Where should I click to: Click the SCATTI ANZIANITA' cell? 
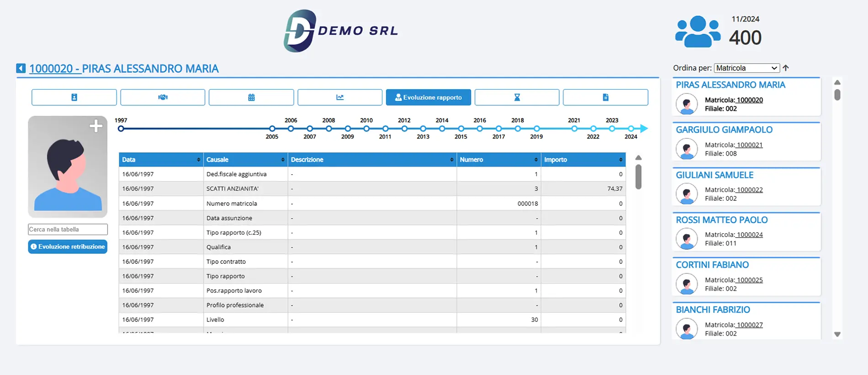(245, 188)
